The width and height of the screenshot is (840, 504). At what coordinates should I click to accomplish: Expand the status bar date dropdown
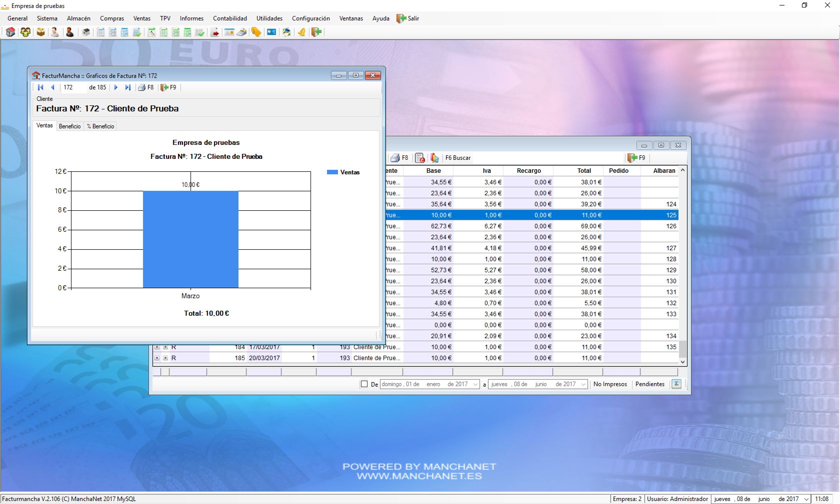click(806, 499)
